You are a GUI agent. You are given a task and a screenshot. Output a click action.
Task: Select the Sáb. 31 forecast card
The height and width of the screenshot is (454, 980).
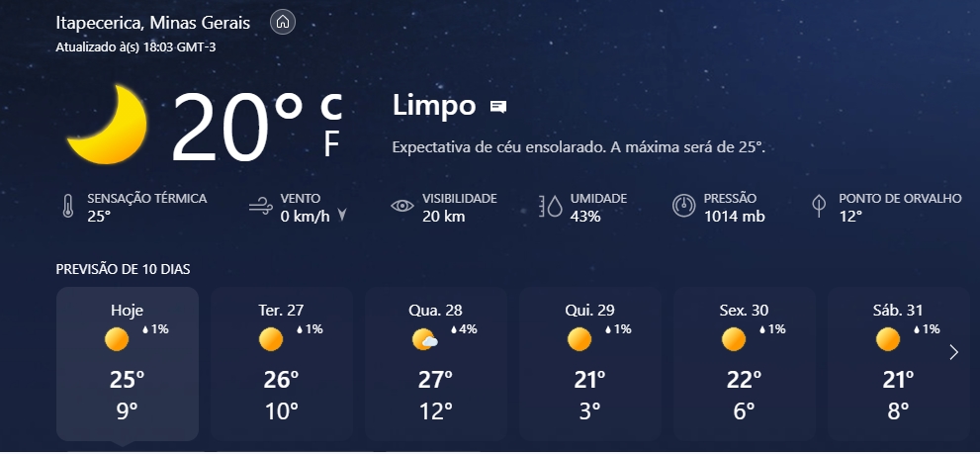click(x=899, y=364)
